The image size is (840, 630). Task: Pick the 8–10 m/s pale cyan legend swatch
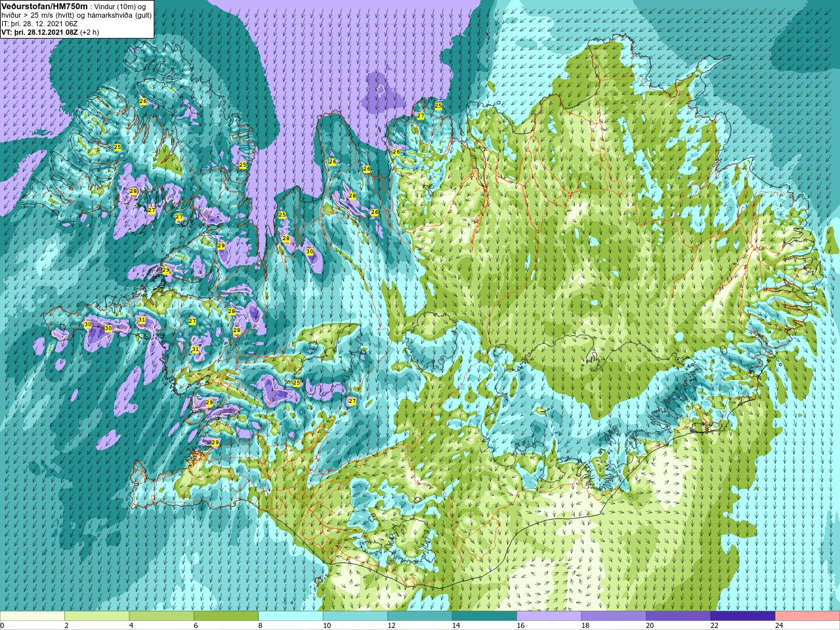click(x=291, y=616)
